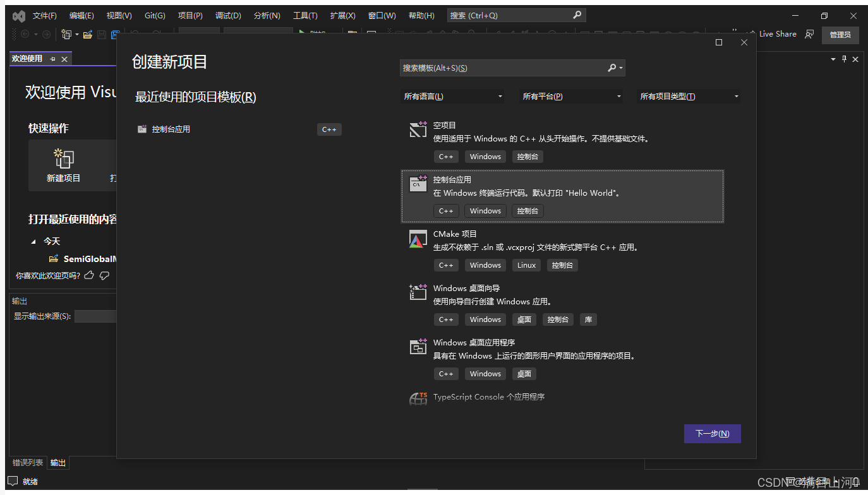
Task: Click the navigate backward arrow in toolbar
Action: [25, 34]
